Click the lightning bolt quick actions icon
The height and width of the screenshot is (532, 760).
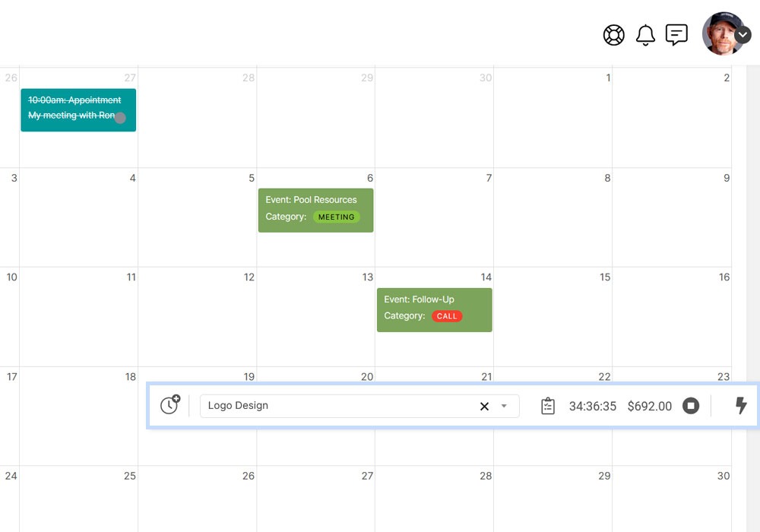(x=741, y=406)
